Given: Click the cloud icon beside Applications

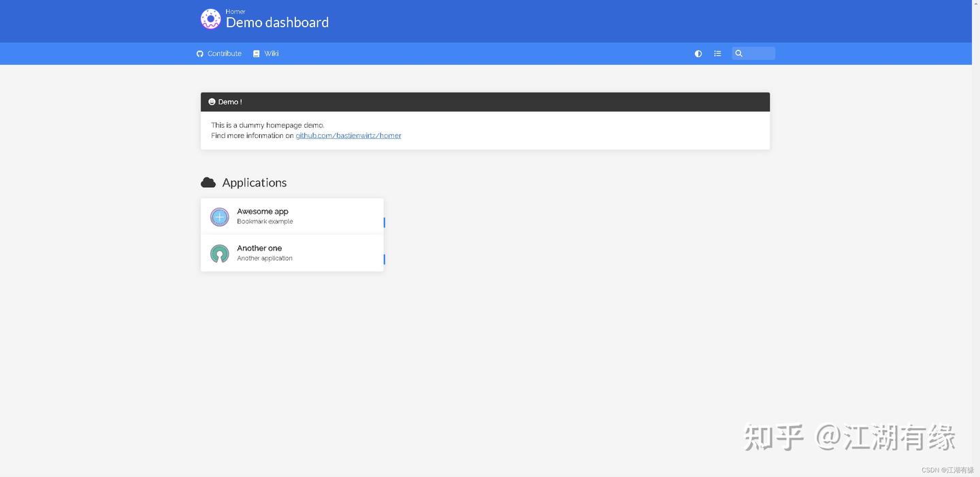Looking at the screenshot, I should [x=208, y=182].
